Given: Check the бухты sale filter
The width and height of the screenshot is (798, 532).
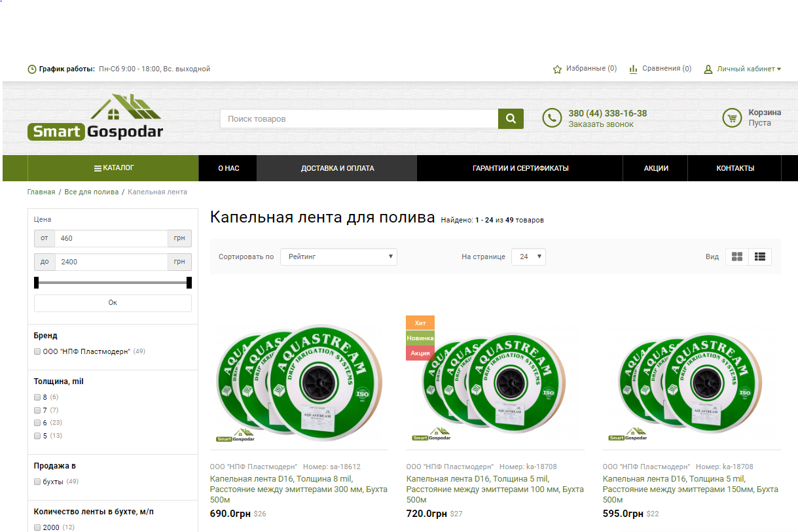Looking at the screenshot, I should [x=37, y=482].
